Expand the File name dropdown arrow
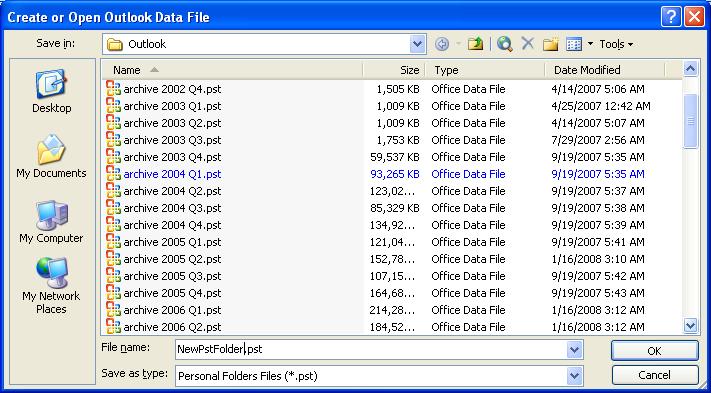This screenshot has height=393, width=711. 575,349
